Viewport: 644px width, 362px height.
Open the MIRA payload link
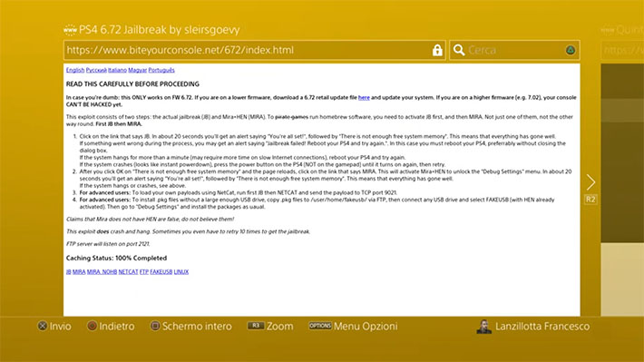pyautogui.click(x=79, y=272)
